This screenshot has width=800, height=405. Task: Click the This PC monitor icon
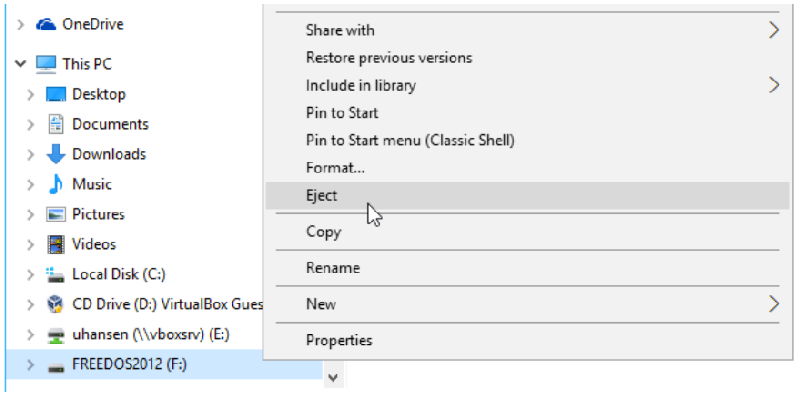click(46, 64)
